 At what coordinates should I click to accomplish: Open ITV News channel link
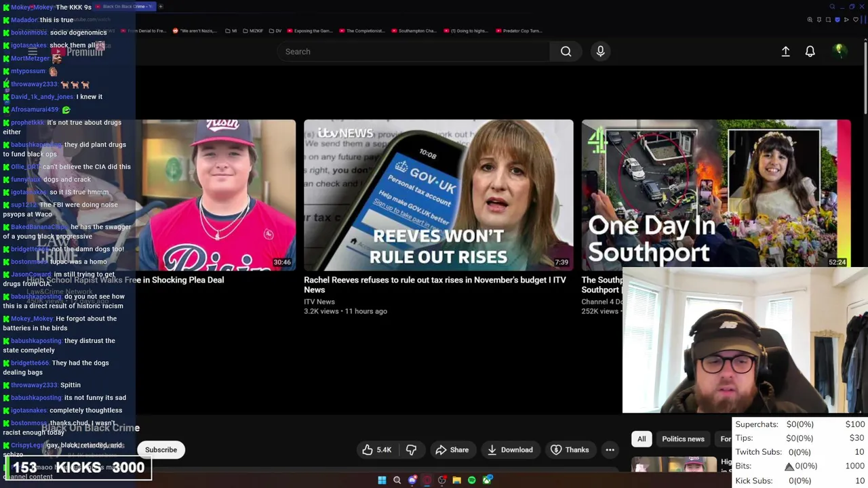319,302
